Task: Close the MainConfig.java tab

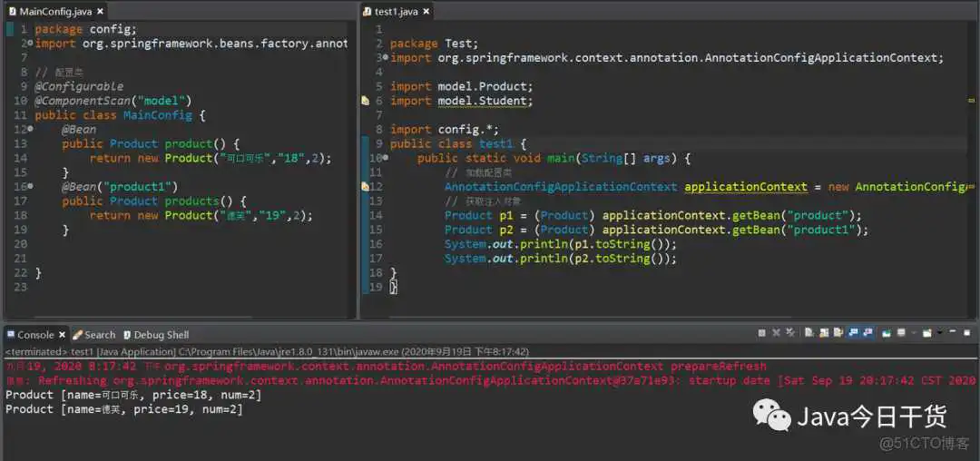Action: (100, 11)
